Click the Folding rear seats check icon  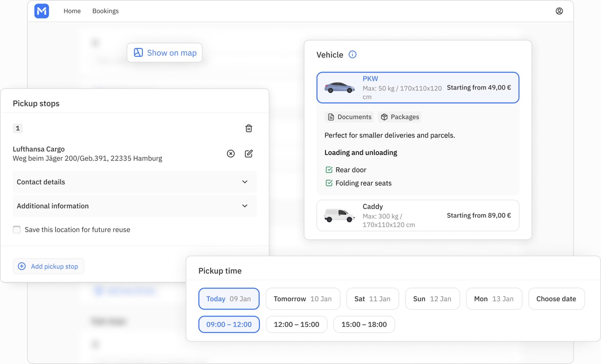pos(329,183)
